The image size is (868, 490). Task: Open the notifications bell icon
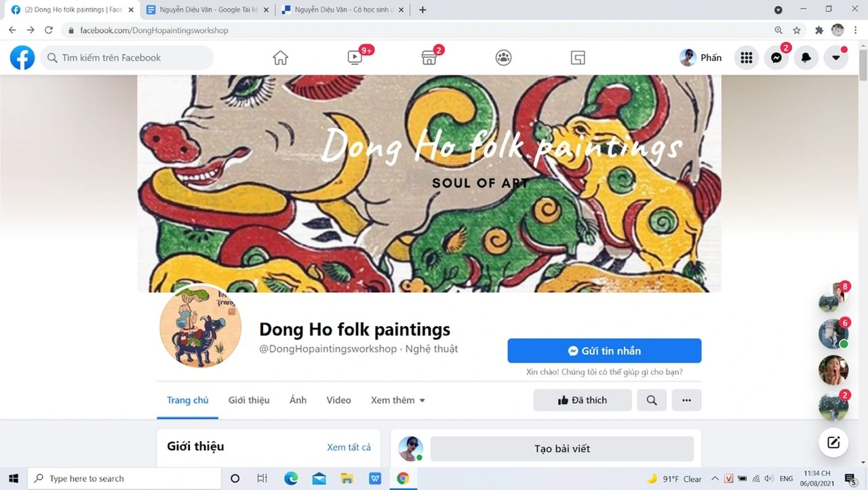tap(806, 58)
